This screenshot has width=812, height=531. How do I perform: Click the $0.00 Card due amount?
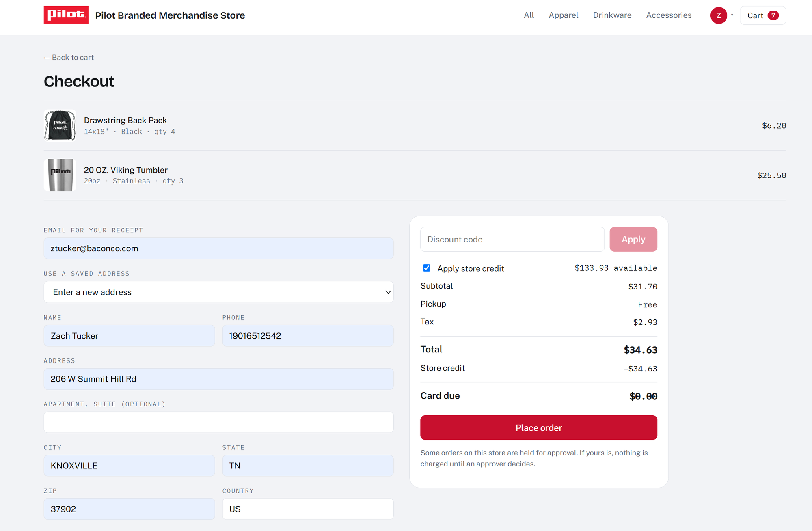(643, 396)
